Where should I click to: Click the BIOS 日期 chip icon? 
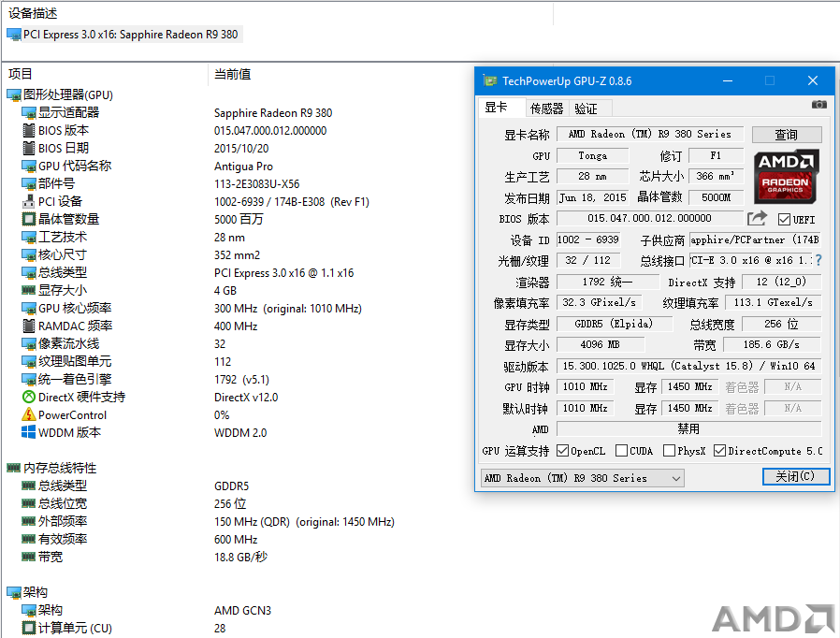pos(28,148)
